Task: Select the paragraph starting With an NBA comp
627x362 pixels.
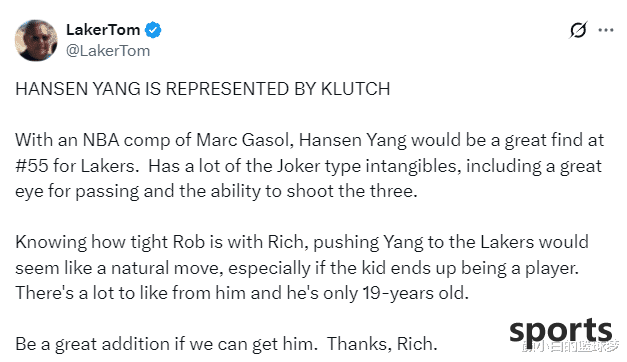Action: [x=310, y=166]
